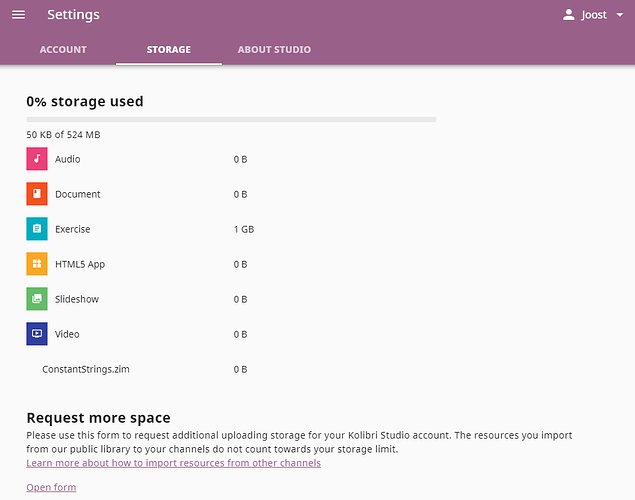Click the yellow HTML5 App icon
Viewport: 635px width, 500px height.
(37, 264)
